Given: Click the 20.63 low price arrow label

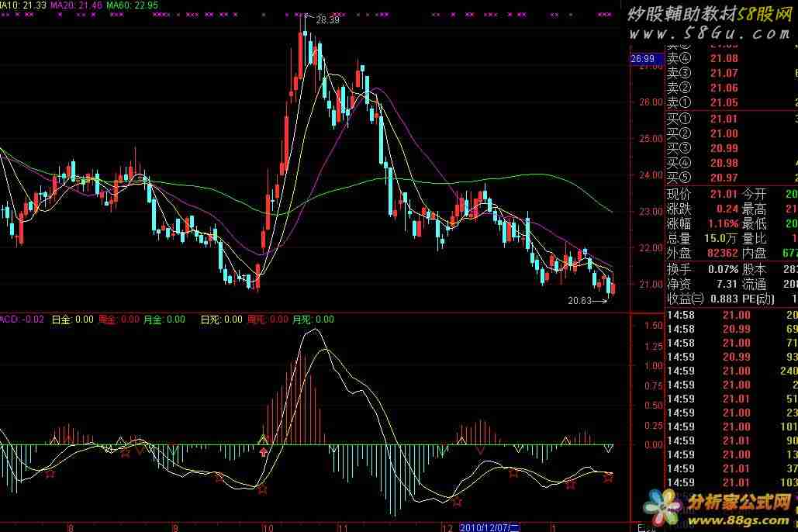Looking at the screenshot, I should [586, 301].
